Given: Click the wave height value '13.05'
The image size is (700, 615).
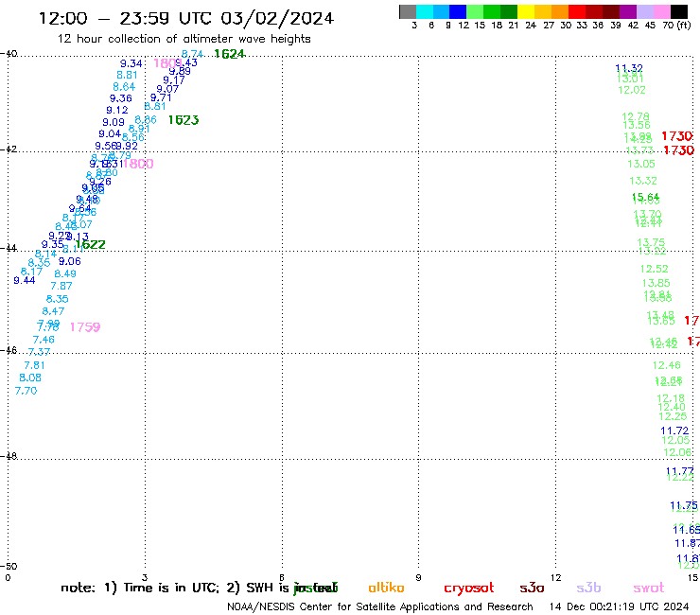Looking at the screenshot, I should point(641,164).
